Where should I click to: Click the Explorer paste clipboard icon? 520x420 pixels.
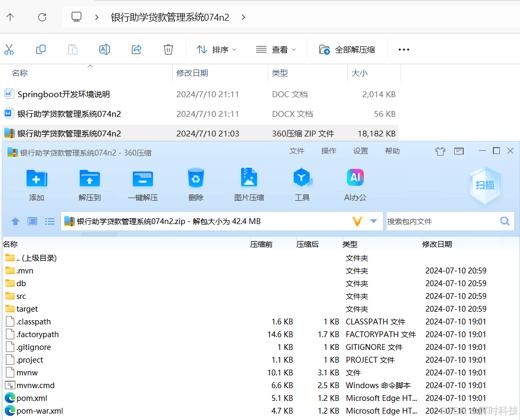73,50
